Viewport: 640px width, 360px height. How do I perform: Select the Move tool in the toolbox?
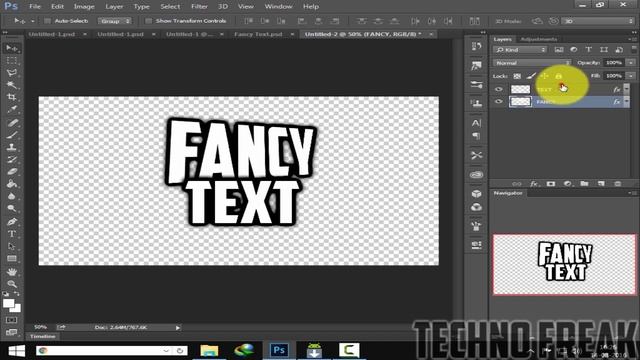(12, 48)
